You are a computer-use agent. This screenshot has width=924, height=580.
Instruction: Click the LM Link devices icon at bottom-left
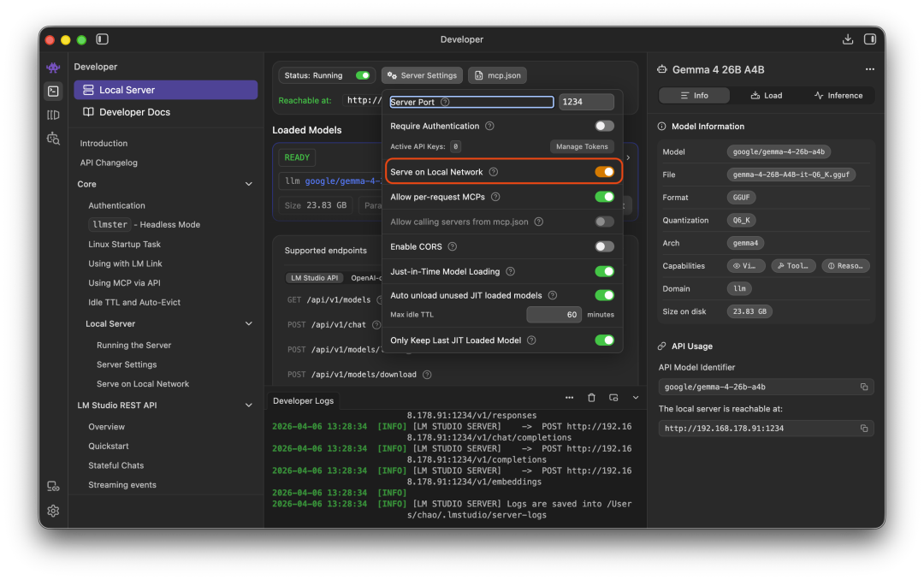pyautogui.click(x=53, y=486)
